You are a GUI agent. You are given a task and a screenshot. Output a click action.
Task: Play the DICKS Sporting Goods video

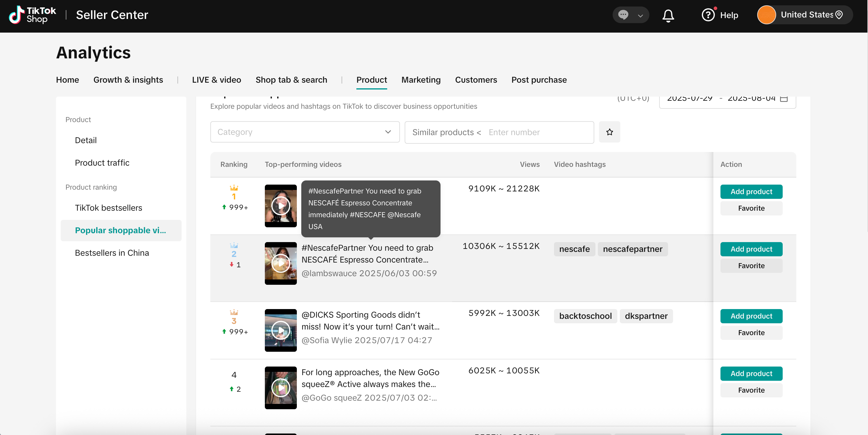coord(280,330)
